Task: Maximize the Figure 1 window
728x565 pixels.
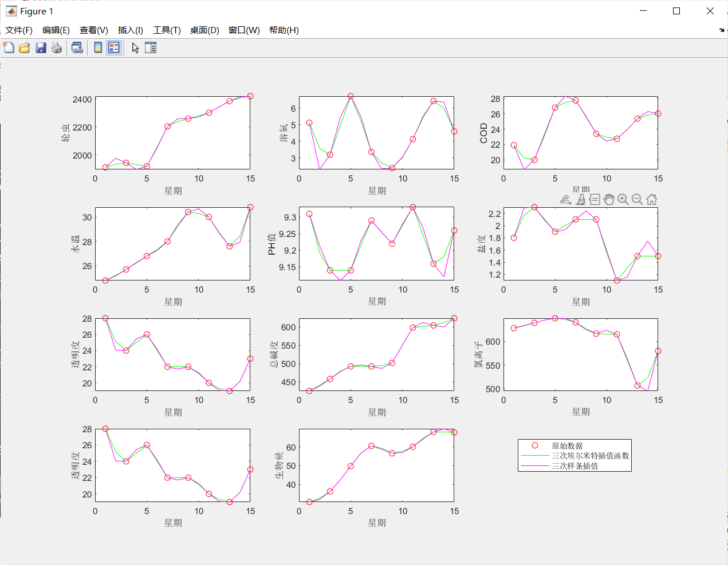Action: [676, 11]
